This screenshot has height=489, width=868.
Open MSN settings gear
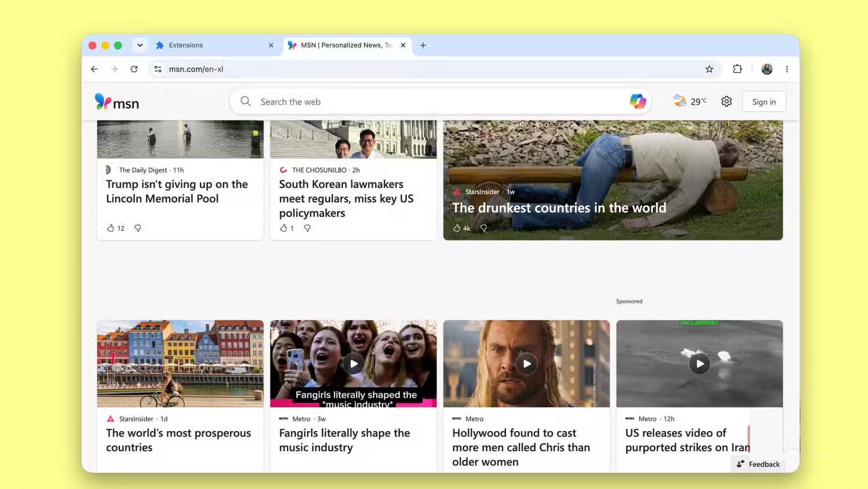726,101
